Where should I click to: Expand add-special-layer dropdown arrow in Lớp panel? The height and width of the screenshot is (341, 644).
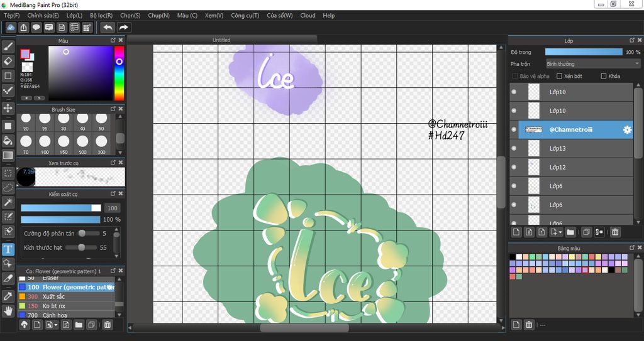coord(560,232)
